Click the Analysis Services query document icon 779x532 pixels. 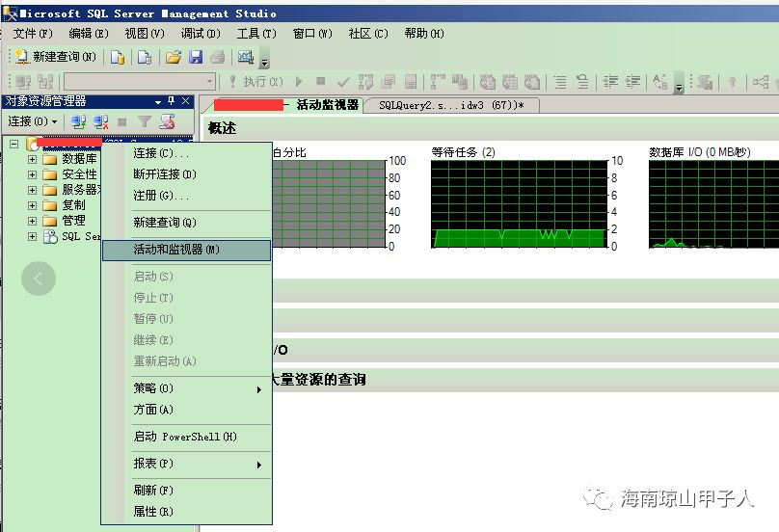tap(145, 57)
